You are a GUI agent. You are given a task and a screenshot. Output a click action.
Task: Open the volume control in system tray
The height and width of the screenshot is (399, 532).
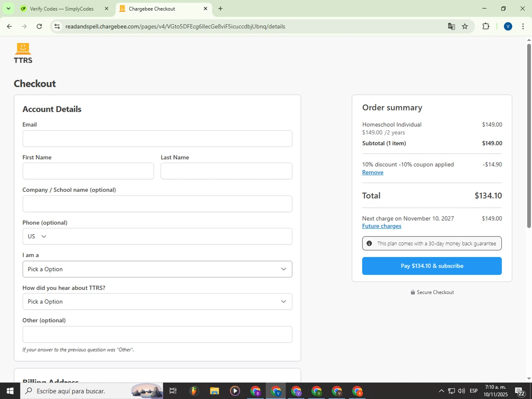tap(461, 391)
